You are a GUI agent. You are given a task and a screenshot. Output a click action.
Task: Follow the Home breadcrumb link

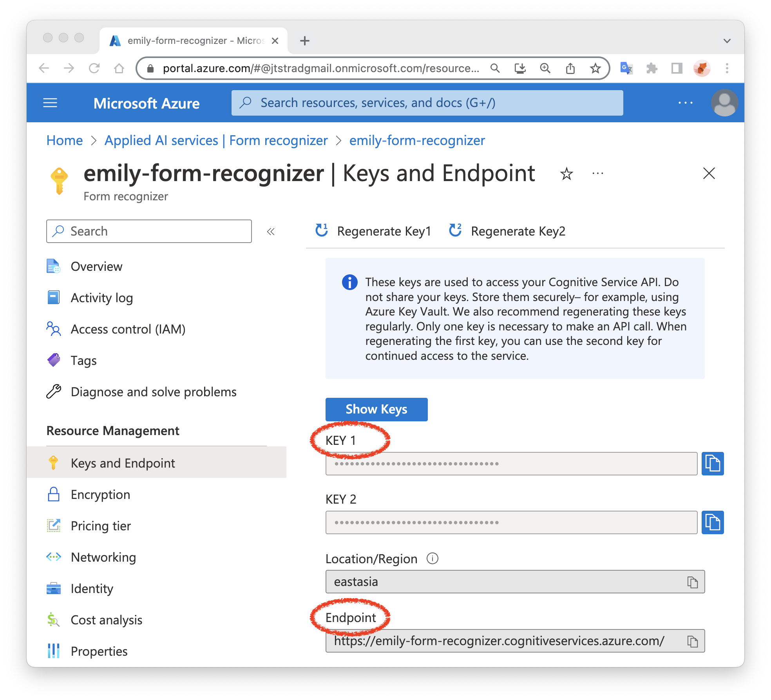(65, 140)
